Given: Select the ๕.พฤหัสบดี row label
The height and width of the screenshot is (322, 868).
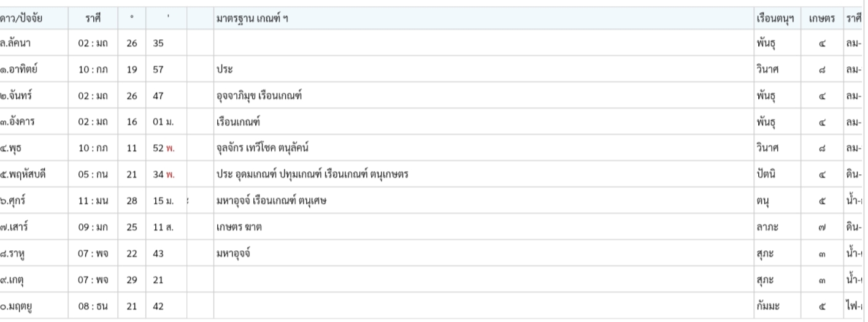Looking at the screenshot, I should (24, 172).
